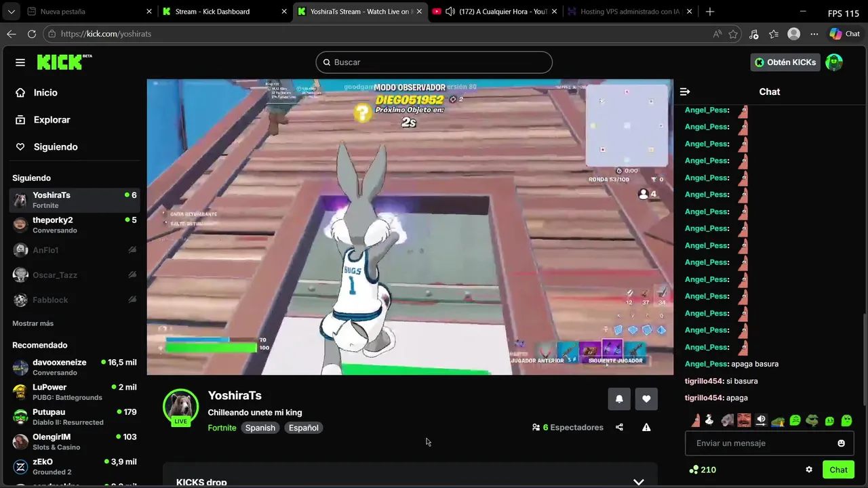Add page to favorites star icon
Image resolution: width=868 pixels, height=488 pixels.
click(733, 34)
